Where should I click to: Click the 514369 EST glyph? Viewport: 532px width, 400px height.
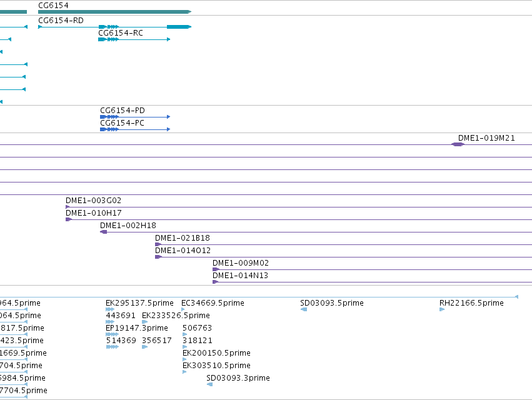(x=113, y=347)
